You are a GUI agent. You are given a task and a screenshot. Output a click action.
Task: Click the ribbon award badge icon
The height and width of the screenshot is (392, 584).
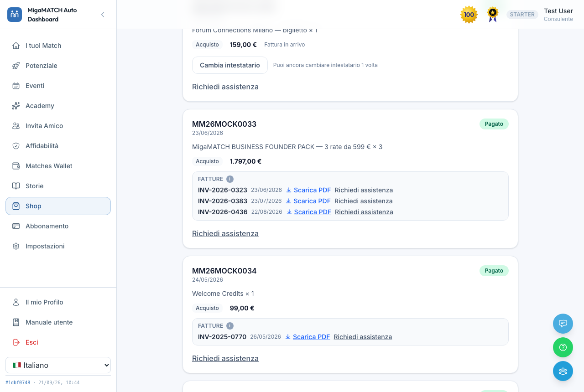point(493,15)
